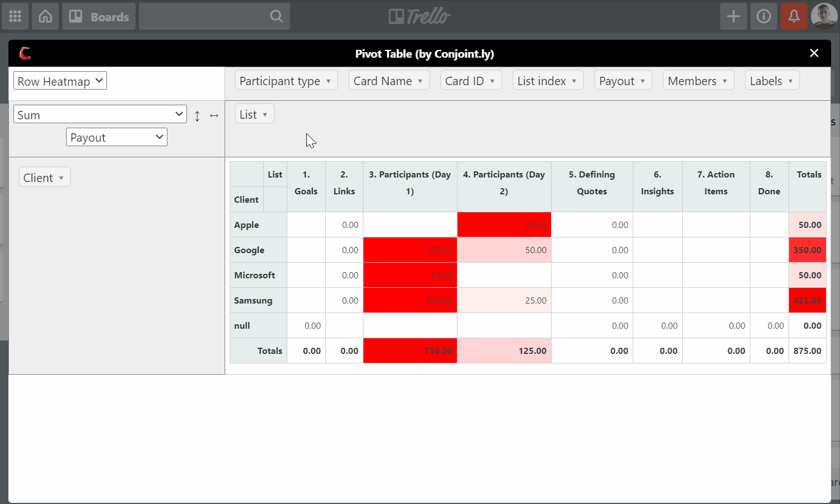The width and height of the screenshot is (840, 504).
Task: Click Google's 350.00 row total
Action: point(808,250)
